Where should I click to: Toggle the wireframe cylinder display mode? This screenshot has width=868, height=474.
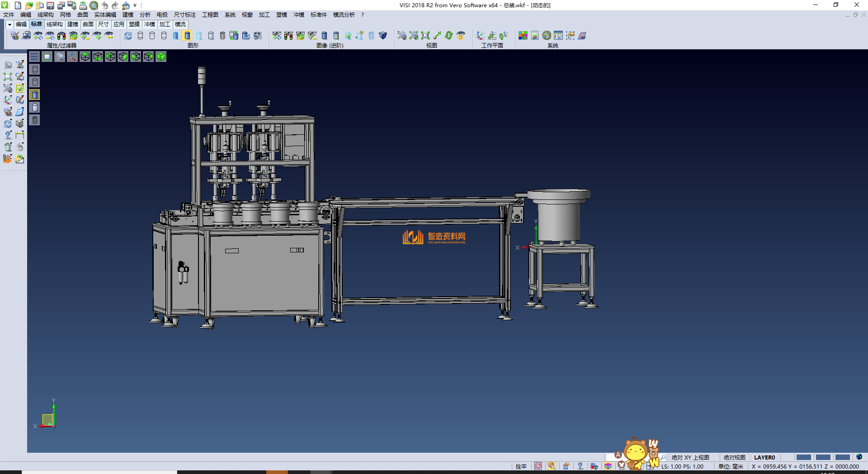pyautogui.click(x=140, y=35)
